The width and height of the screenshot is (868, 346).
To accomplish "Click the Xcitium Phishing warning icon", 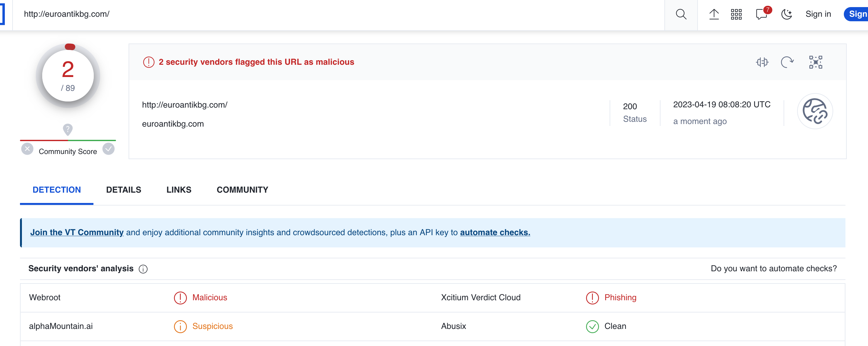I will (593, 298).
